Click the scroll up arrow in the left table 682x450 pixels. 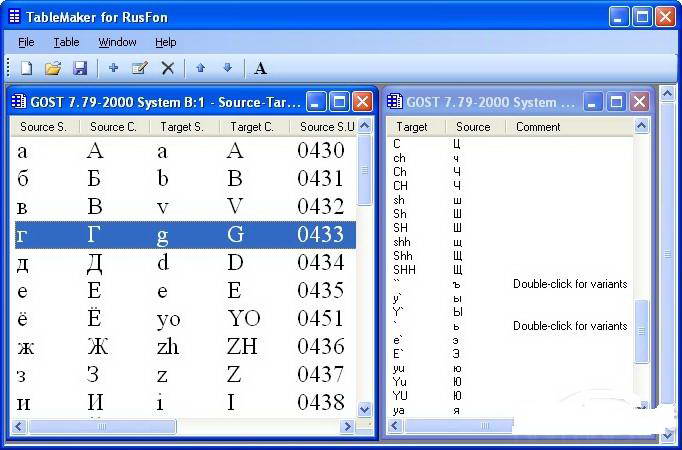click(x=364, y=127)
